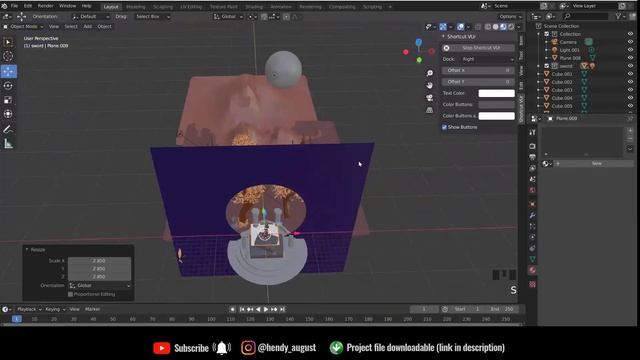Open the Render menu
The image size is (640, 360).
click(x=45, y=6)
